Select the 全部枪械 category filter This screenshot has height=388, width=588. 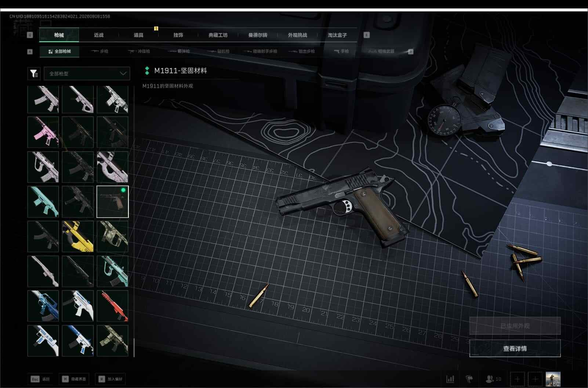pos(59,51)
